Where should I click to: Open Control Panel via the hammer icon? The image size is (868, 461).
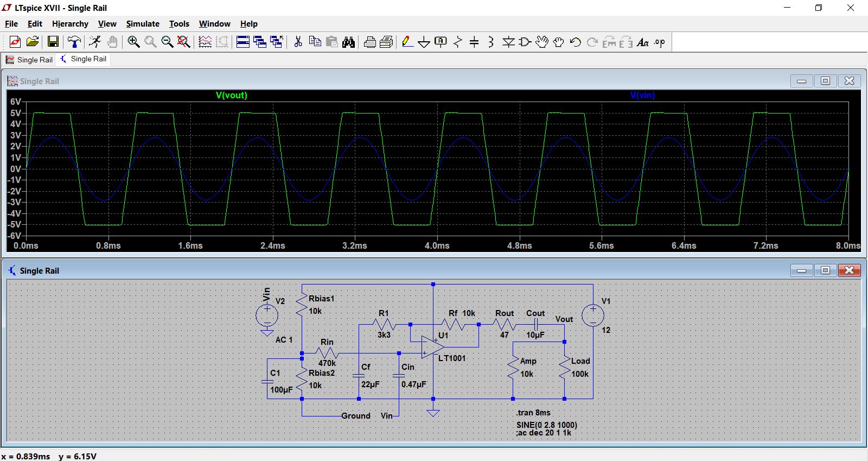[74, 42]
